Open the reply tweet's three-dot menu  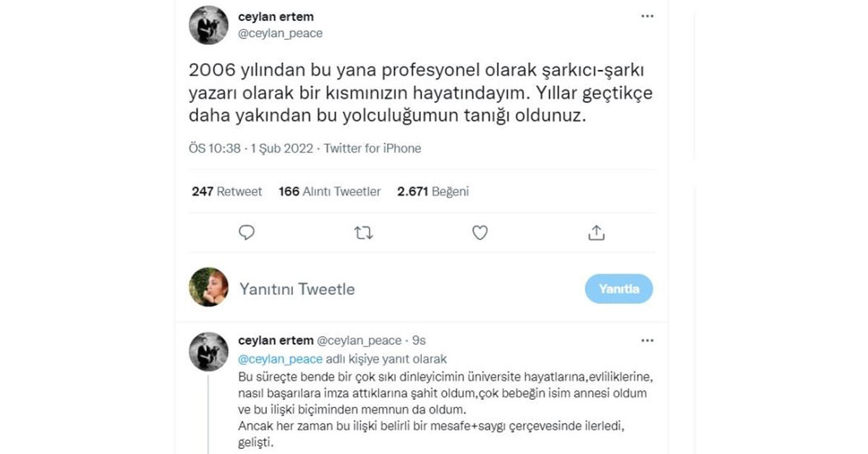click(x=647, y=340)
